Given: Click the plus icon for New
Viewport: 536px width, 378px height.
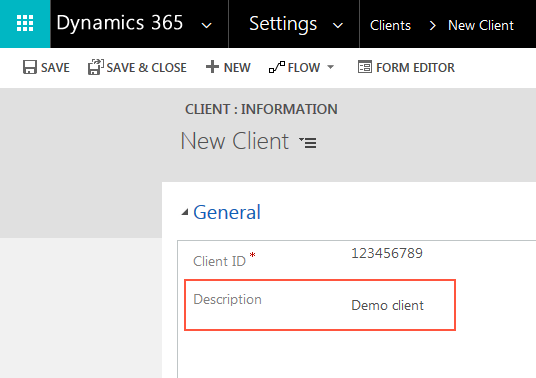Looking at the screenshot, I should [x=212, y=67].
